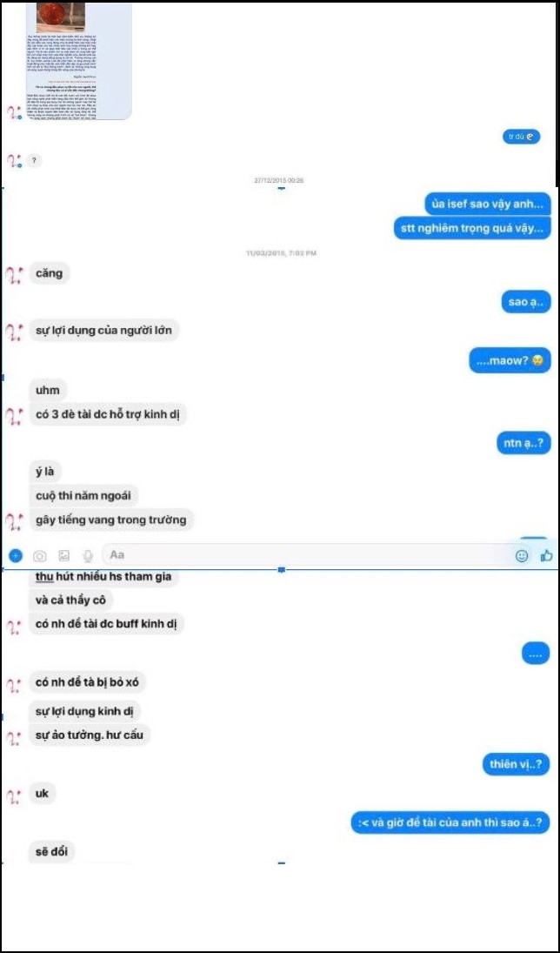Select the photo gallery icon
Image resolution: width=560 pixels, height=953 pixels.
(63, 555)
